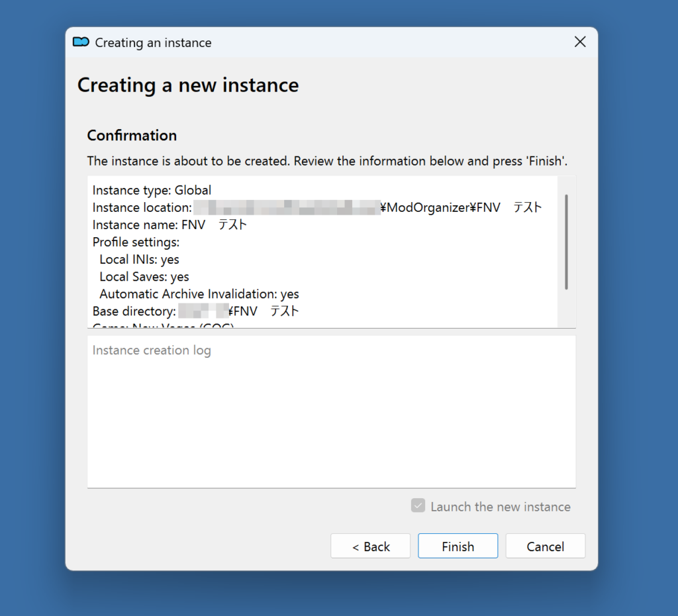Click the 'Creating an instance' title bar text
This screenshot has width=678, height=616.
(x=153, y=43)
